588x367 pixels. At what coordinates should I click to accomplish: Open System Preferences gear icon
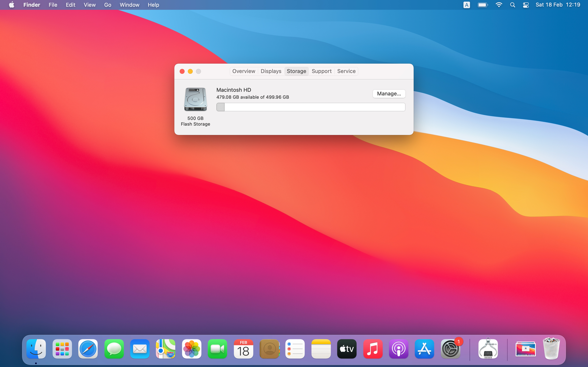[450, 349]
